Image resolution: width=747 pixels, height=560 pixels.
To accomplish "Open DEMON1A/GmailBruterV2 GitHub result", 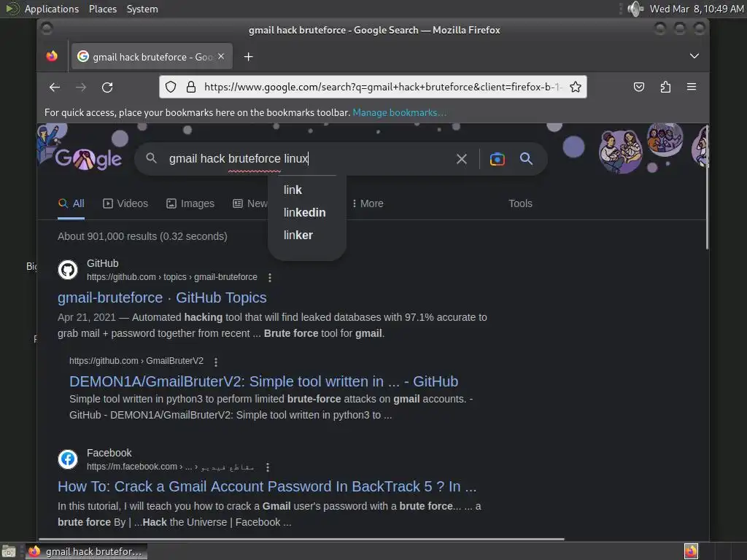I will (x=263, y=381).
